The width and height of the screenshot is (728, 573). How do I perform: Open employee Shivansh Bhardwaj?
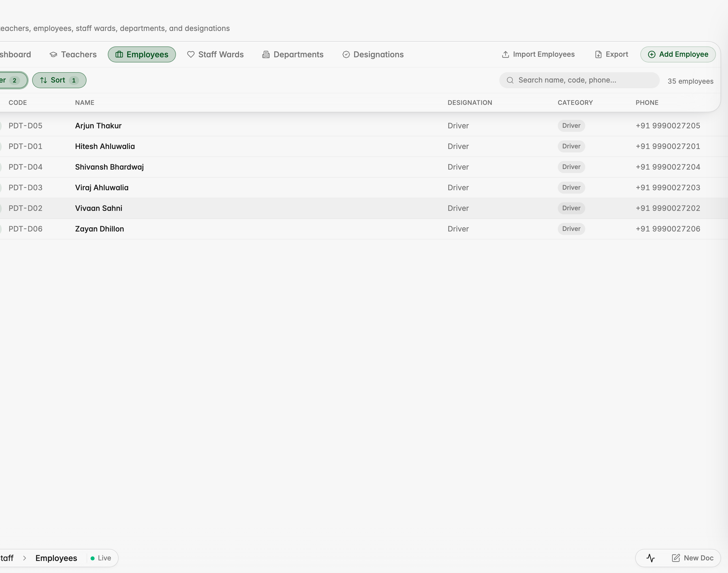109,167
